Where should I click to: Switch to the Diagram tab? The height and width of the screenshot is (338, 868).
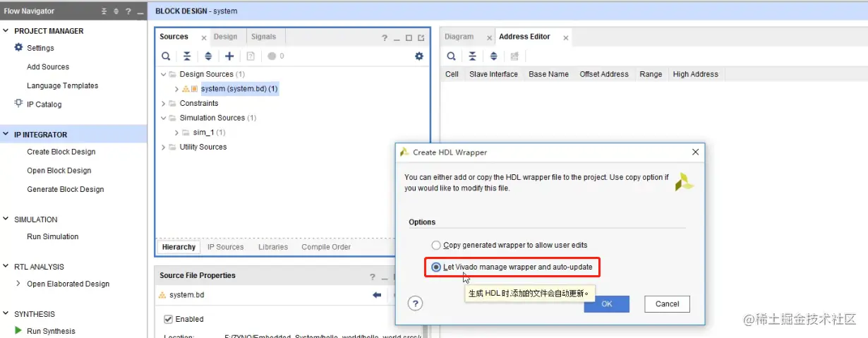tap(459, 37)
